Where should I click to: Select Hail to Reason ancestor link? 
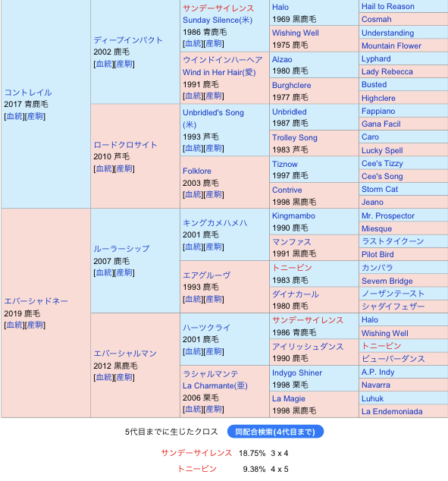coord(387,6)
